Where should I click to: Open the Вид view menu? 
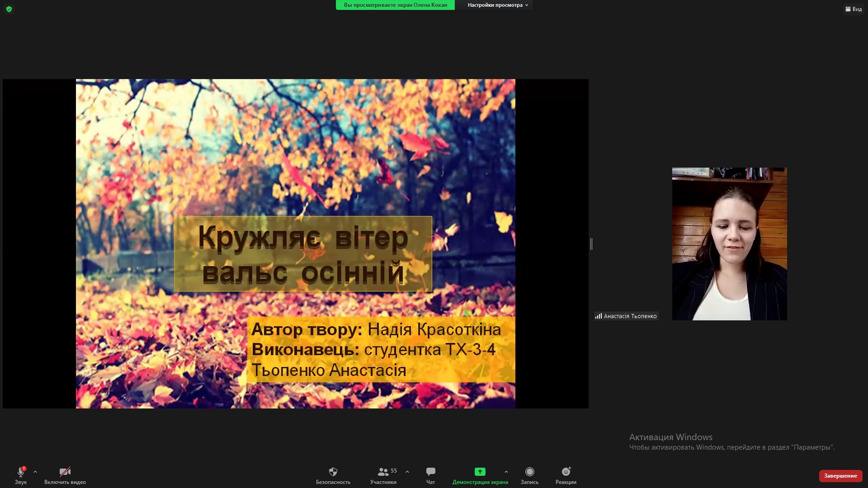[x=854, y=9]
